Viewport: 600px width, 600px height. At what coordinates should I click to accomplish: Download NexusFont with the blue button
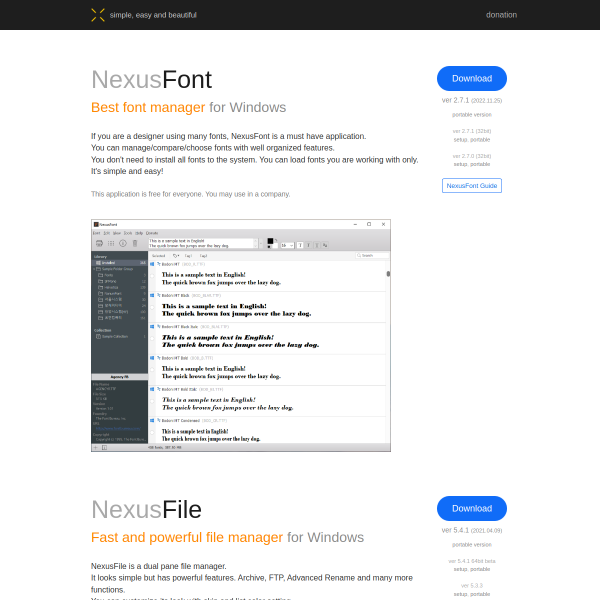pyautogui.click(x=472, y=78)
